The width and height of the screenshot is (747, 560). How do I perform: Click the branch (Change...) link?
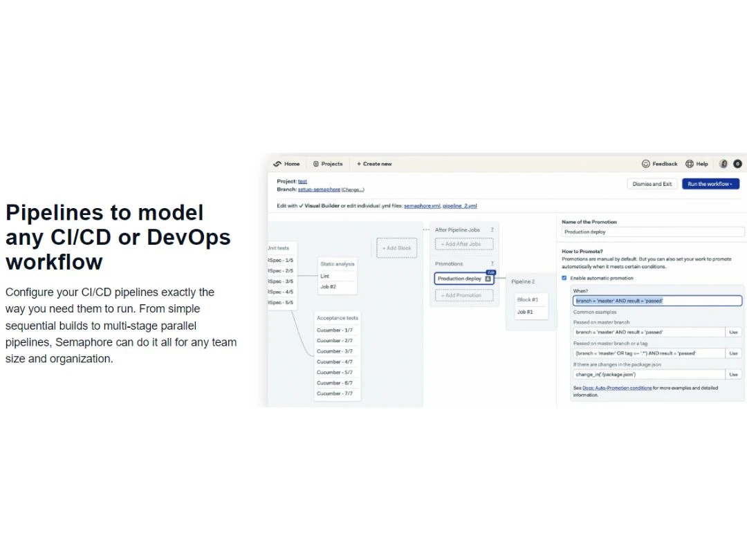pos(353,189)
